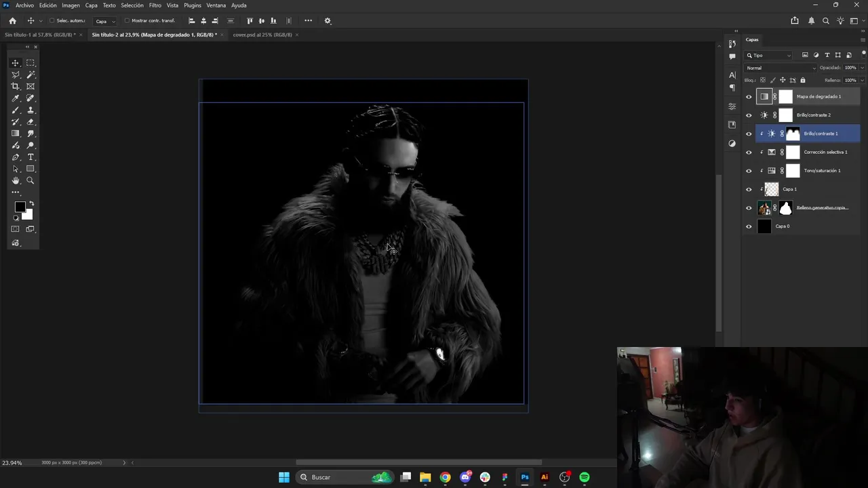This screenshot has height=488, width=868.
Task: Open the Imagen menu
Action: coord(71,5)
